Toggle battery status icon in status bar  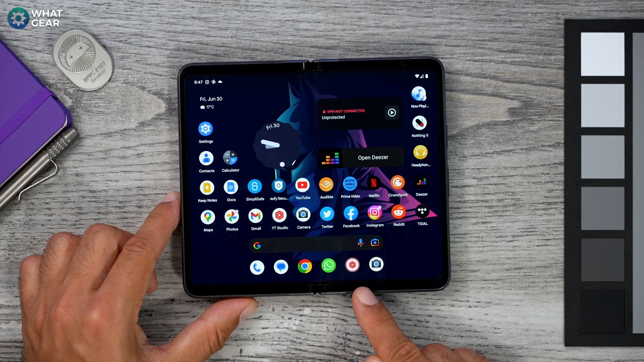click(426, 76)
